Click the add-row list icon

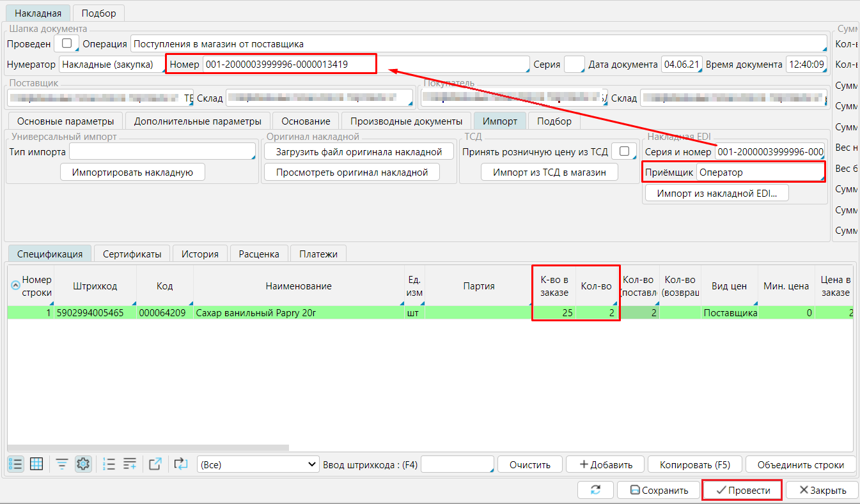(130, 464)
